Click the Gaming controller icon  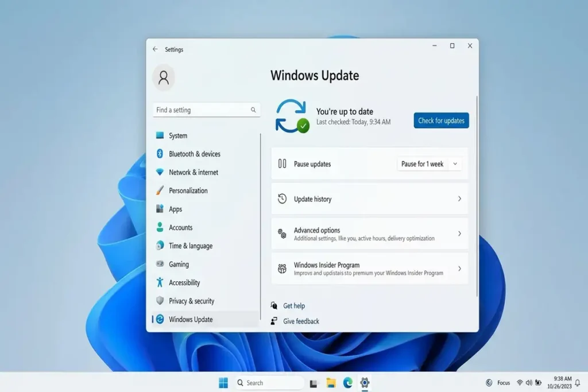pyautogui.click(x=160, y=264)
